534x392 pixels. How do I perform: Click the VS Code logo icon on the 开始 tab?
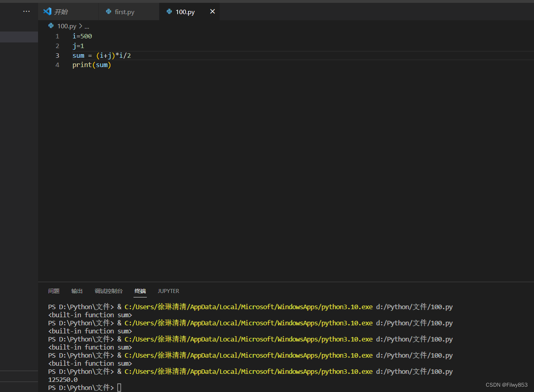[47, 12]
